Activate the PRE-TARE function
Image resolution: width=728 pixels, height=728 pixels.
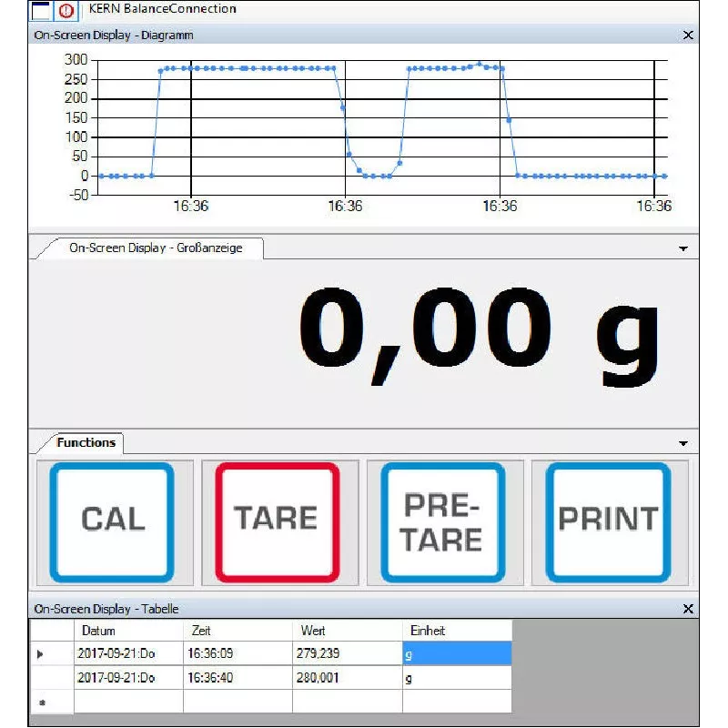tap(443, 521)
